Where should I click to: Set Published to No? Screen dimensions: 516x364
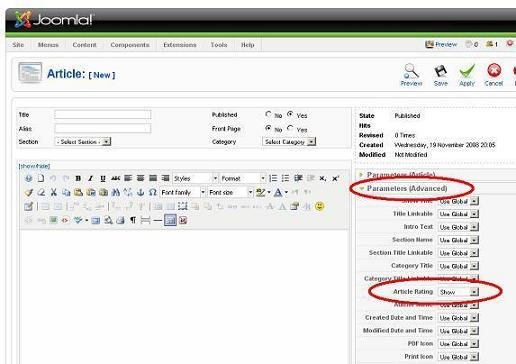pos(268,114)
